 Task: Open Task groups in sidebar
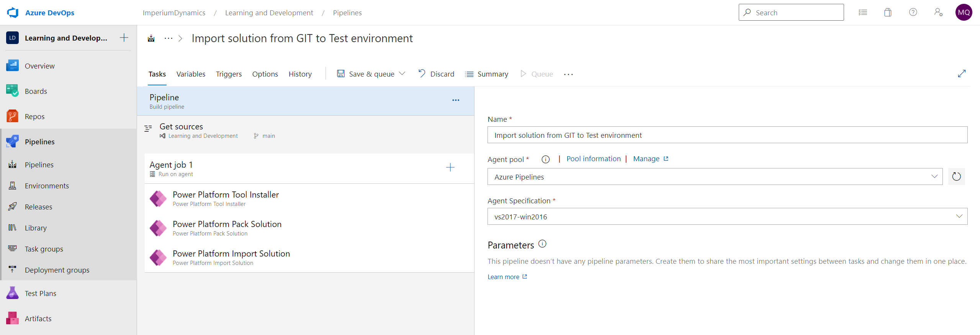click(68, 249)
